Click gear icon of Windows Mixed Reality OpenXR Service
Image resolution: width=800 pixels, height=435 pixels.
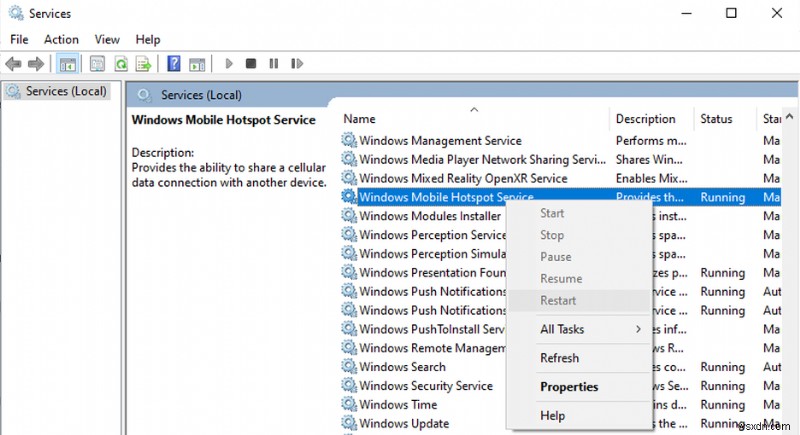[x=349, y=178]
